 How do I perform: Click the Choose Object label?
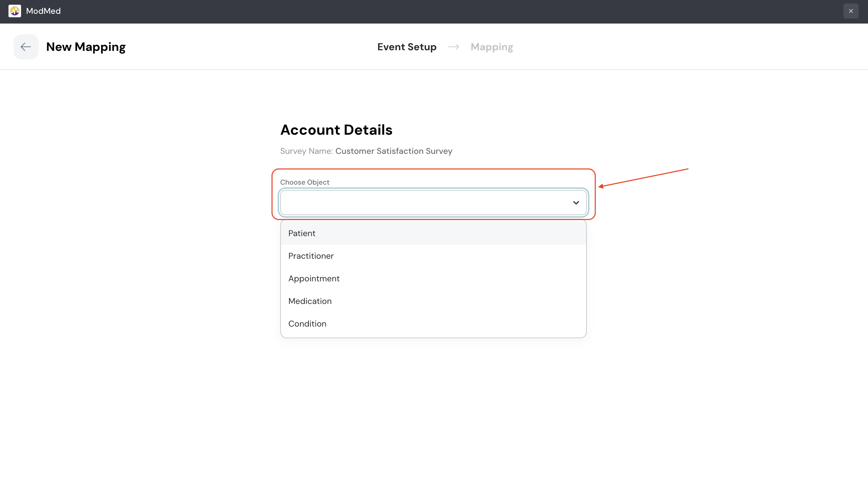[305, 182]
